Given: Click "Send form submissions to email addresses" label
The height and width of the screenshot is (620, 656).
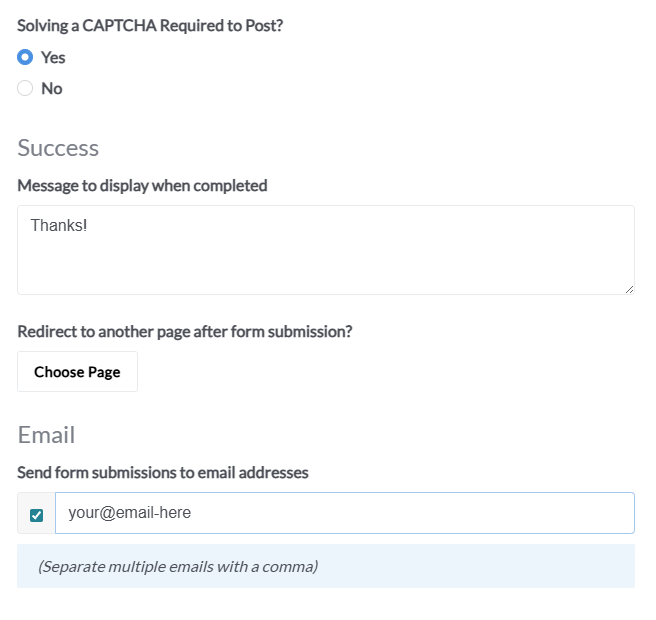Looking at the screenshot, I should pyautogui.click(x=162, y=472).
